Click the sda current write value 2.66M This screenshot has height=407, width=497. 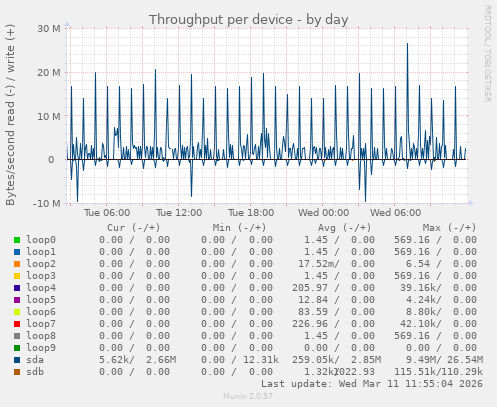pos(161,360)
